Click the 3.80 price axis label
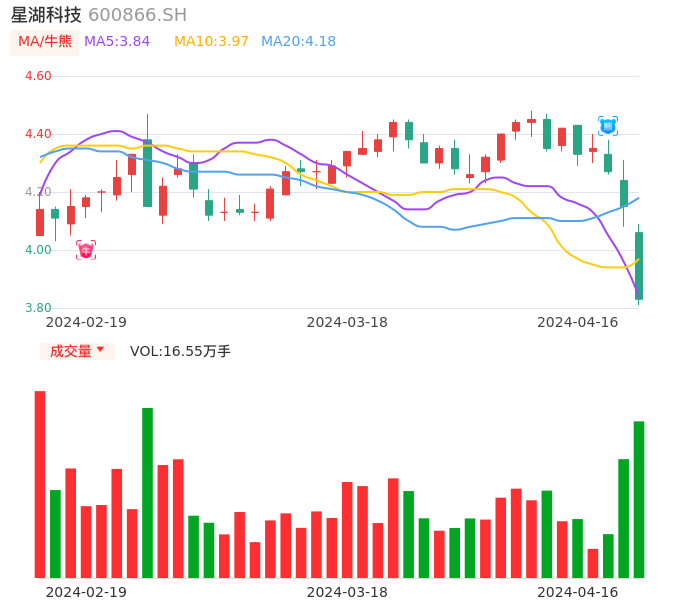The width and height of the screenshot is (686, 606). pos(38,308)
